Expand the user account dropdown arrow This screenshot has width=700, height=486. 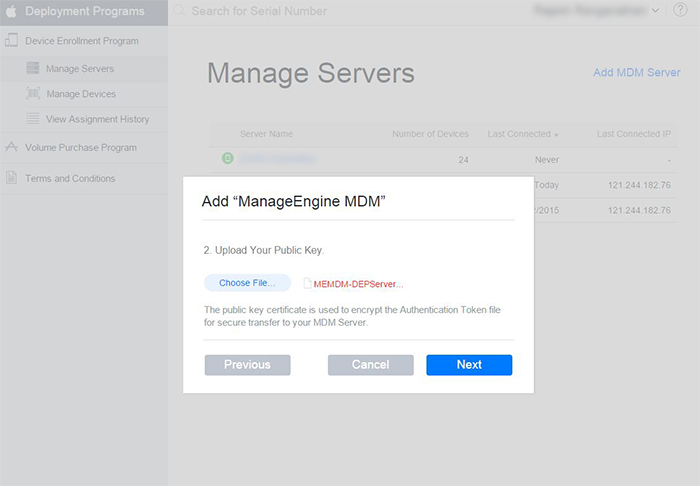tap(655, 10)
